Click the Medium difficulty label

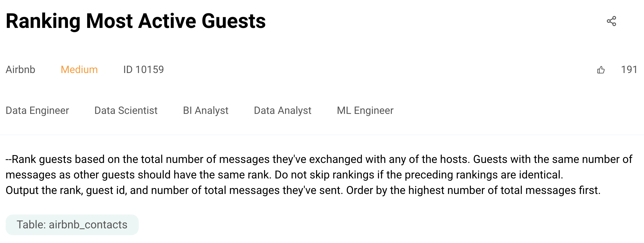(79, 70)
